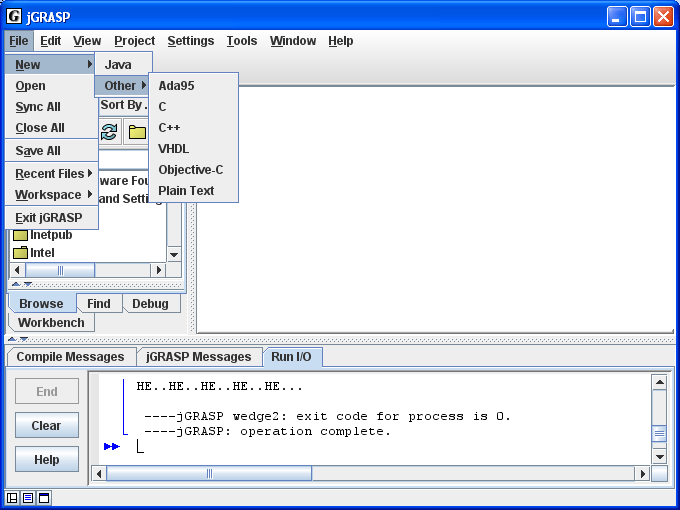This screenshot has width=680, height=510.
Task: Open the Help menu
Action: (340, 41)
